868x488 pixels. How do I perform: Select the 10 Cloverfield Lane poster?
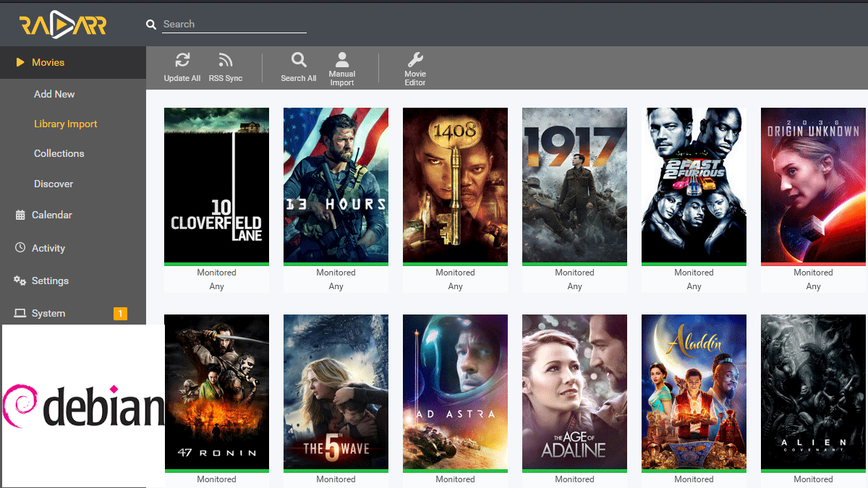pos(216,185)
